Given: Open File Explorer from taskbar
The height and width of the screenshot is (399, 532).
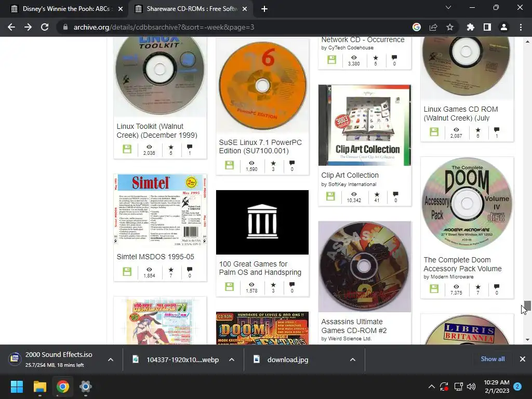Looking at the screenshot, I should [x=39, y=387].
